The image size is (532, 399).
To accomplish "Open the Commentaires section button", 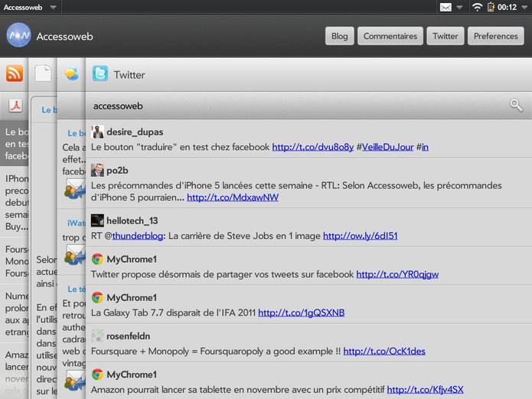I will [x=390, y=36].
